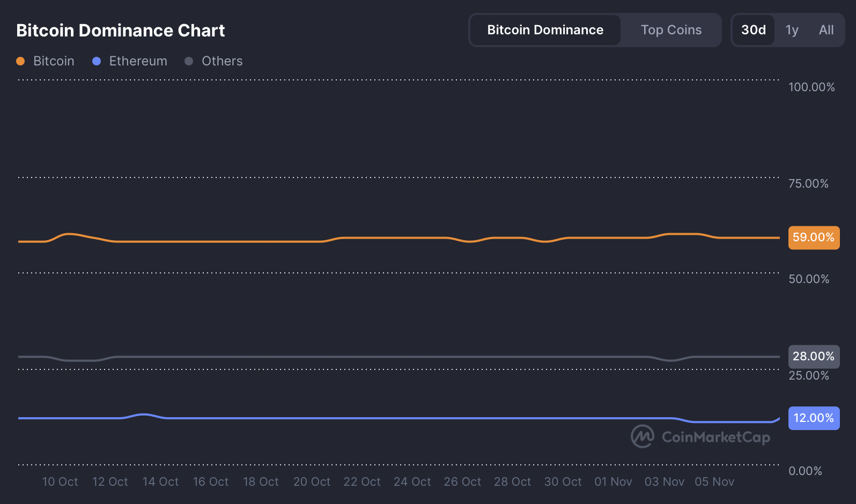This screenshot has width=856, height=504.
Task: Click the gray Others legend dot
Action: [x=189, y=61]
